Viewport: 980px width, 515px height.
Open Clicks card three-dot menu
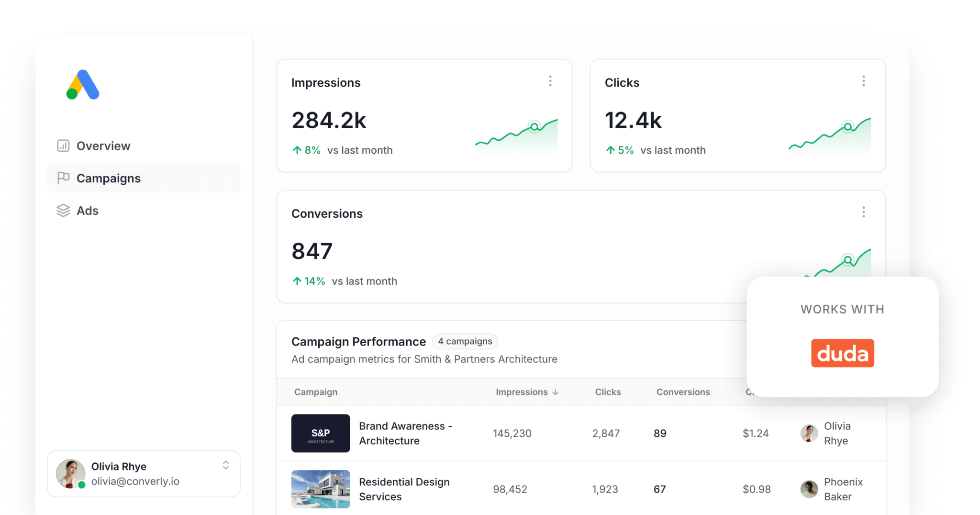(x=864, y=81)
